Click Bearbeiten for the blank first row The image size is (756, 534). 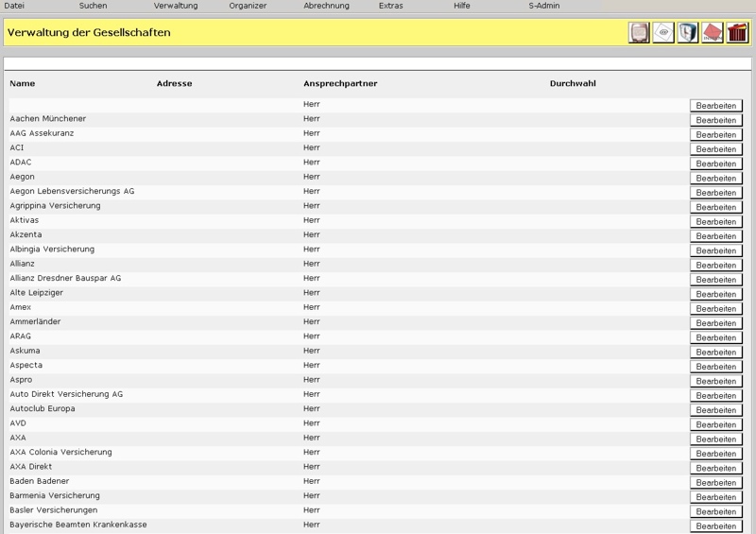tap(716, 106)
